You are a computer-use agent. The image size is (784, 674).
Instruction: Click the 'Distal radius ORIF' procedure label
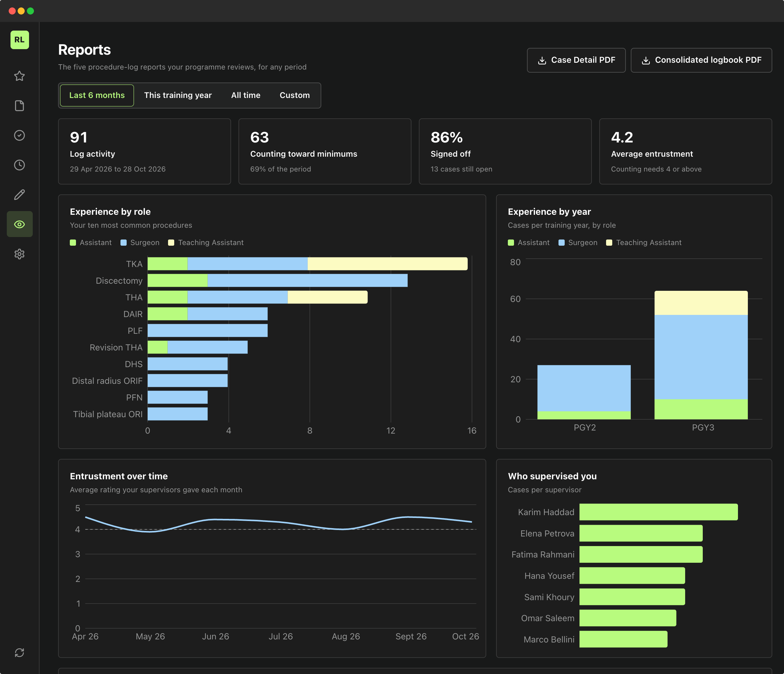pyautogui.click(x=107, y=381)
